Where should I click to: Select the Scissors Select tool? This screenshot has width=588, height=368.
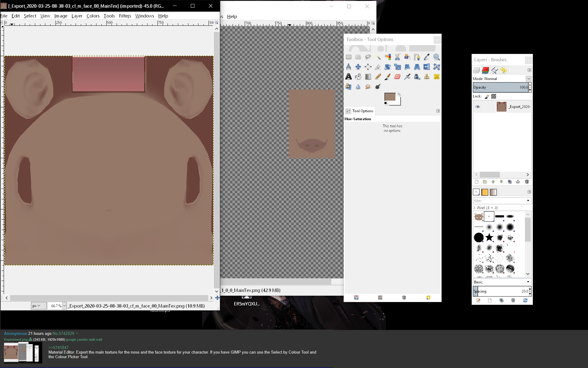point(398,57)
